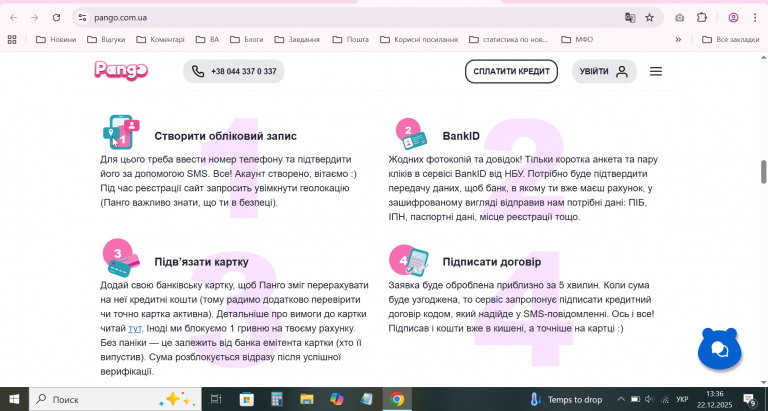The height and width of the screenshot is (411, 768).
Task: Click the Підв'язати картку heading
Action: tap(201, 262)
